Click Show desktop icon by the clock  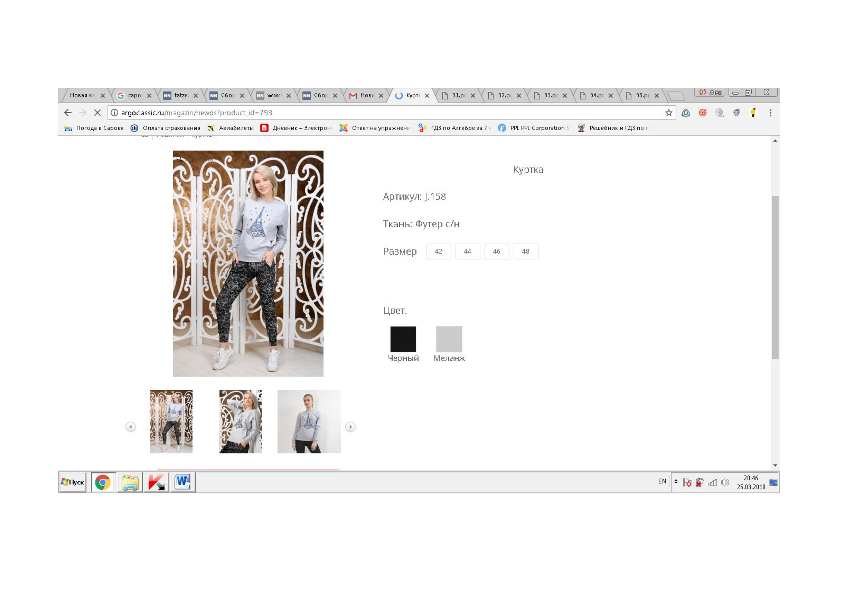[773, 482]
